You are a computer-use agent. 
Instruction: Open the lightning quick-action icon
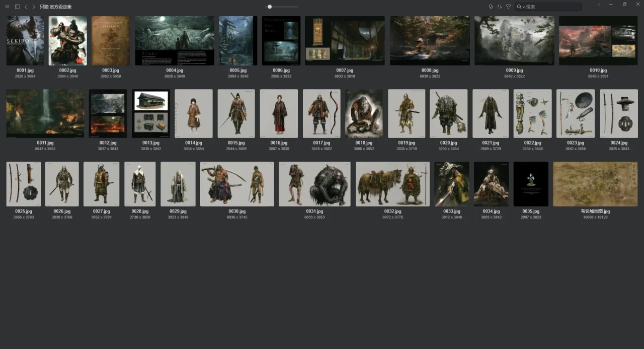click(x=491, y=7)
